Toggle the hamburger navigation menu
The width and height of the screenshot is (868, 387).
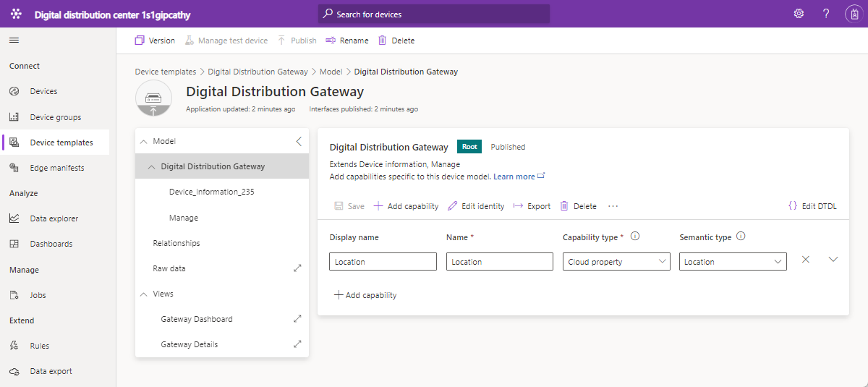click(x=14, y=40)
